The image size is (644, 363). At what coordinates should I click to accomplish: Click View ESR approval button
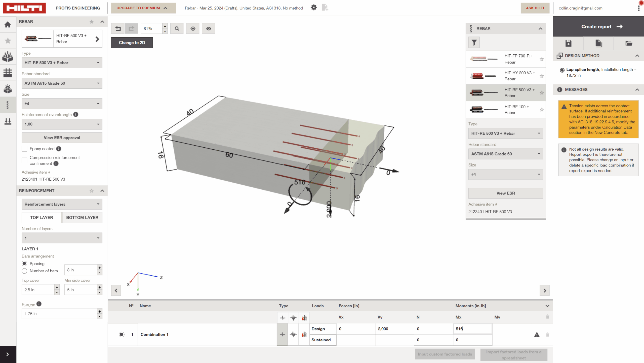pyautogui.click(x=62, y=138)
